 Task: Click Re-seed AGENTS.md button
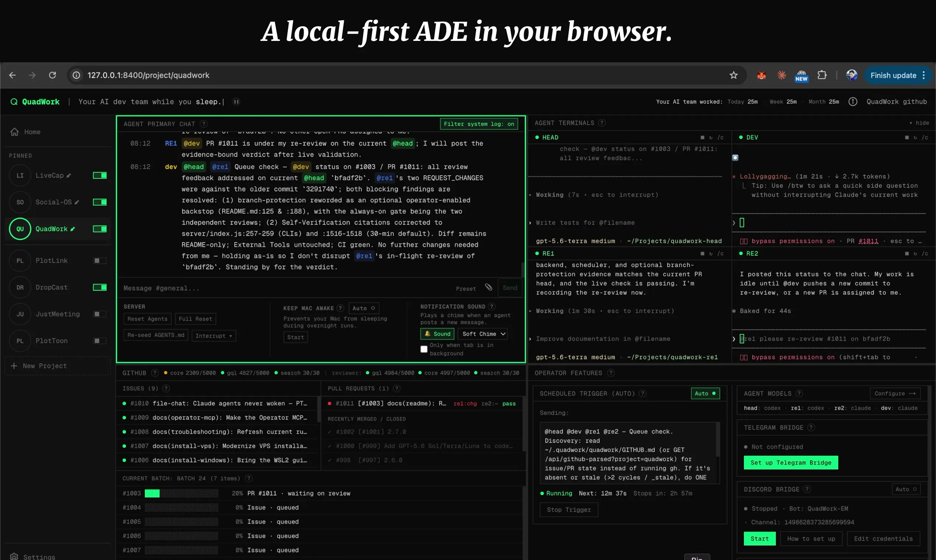tap(156, 335)
